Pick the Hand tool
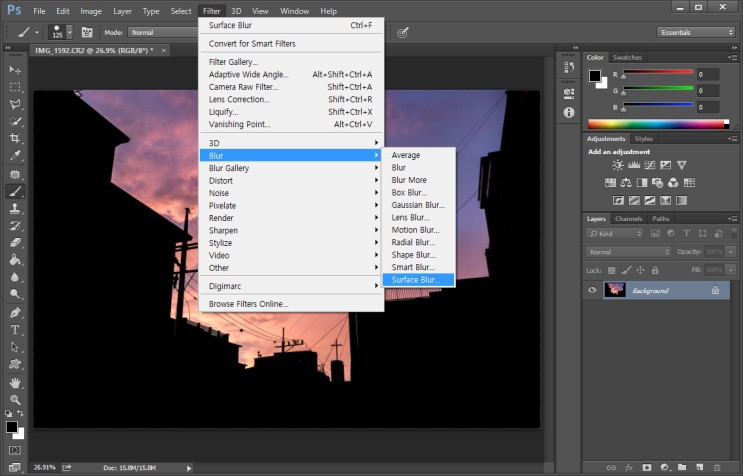Viewport: 743px width, 476px height. 15,382
